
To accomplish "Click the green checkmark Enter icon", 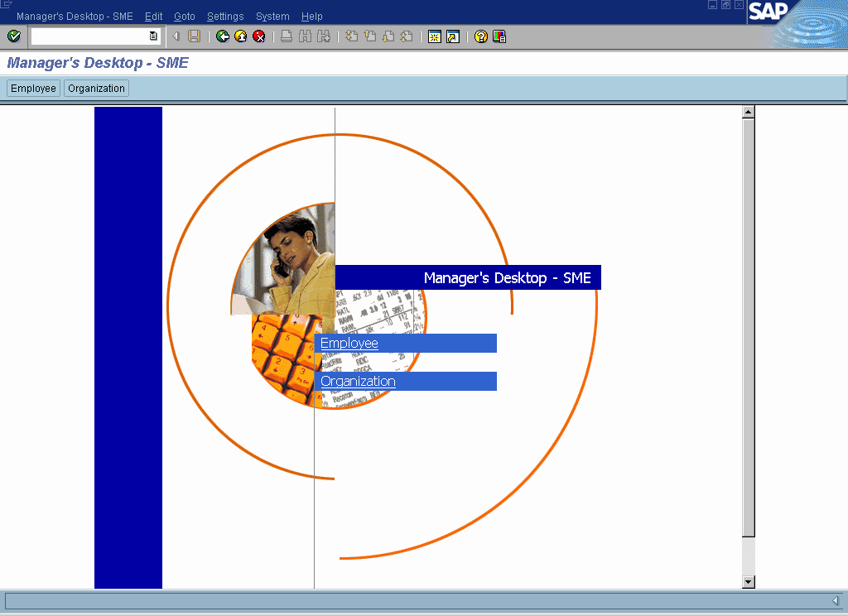I will [x=14, y=36].
